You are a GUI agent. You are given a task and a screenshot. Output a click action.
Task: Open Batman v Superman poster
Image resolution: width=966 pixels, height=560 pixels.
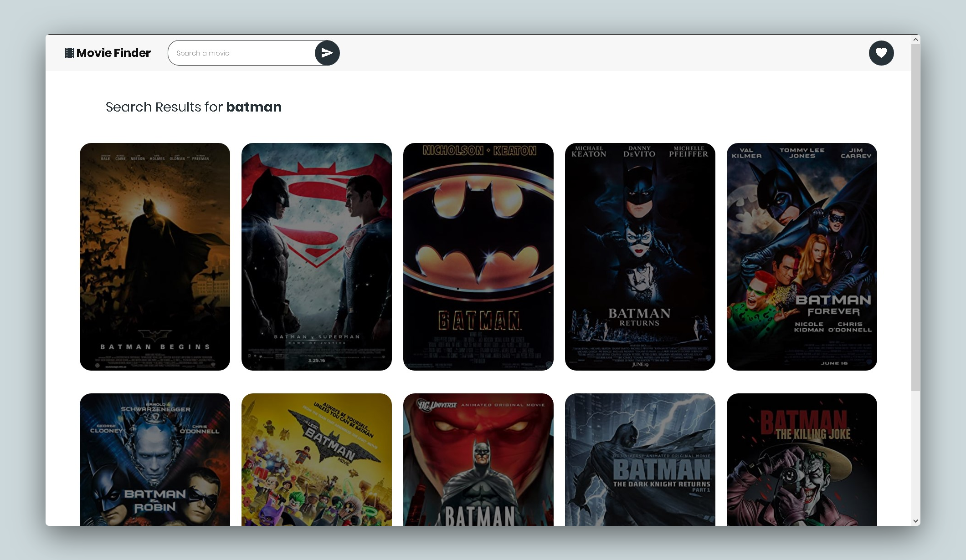point(317,256)
